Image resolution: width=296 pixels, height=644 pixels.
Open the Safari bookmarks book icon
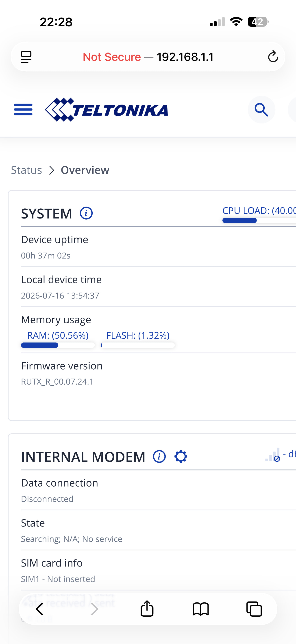[x=201, y=609]
